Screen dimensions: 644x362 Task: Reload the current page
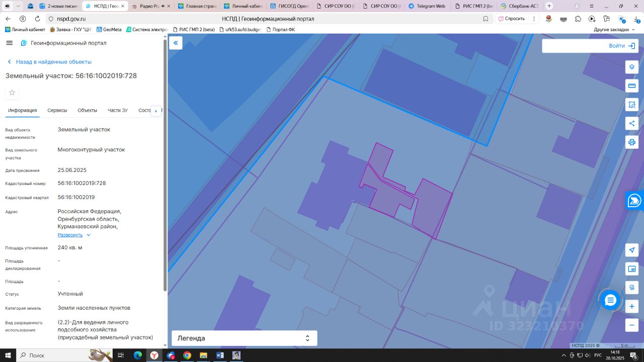37,19
